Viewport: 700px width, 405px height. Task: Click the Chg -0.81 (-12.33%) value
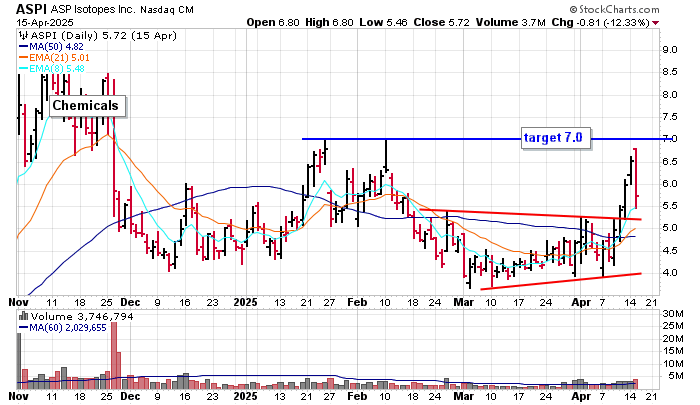601,22
